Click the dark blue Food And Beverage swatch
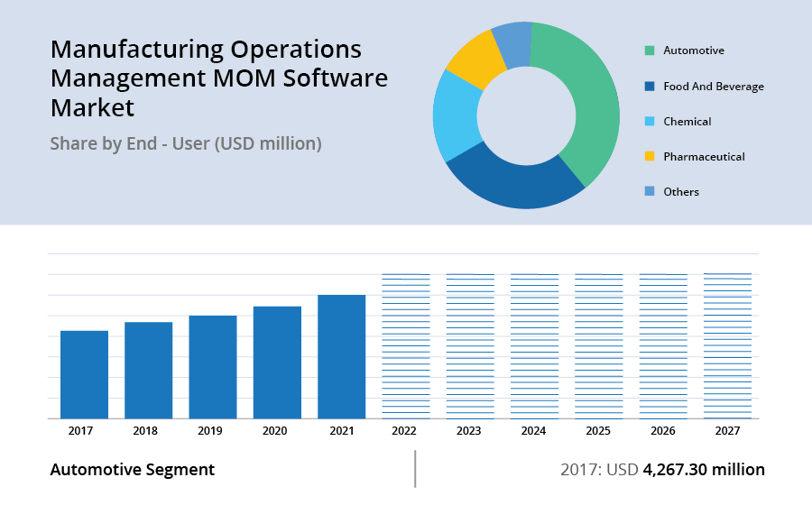This screenshot has height=505, width=812. [650, 86]
